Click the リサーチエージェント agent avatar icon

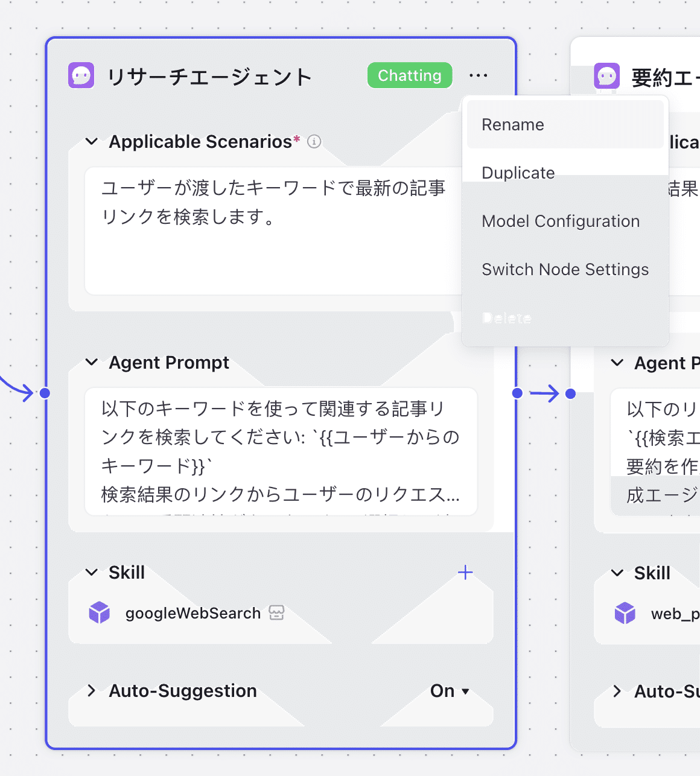pos(81,76)
